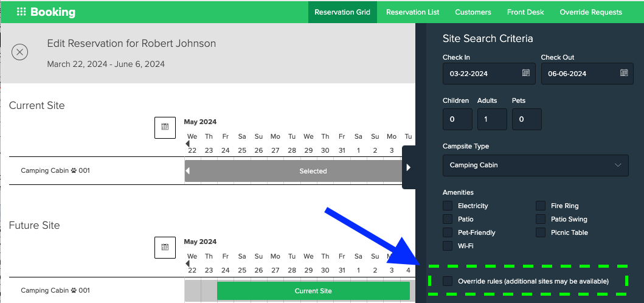Open Future Site calendar date picker
The image size is (644, 303).
165,248
